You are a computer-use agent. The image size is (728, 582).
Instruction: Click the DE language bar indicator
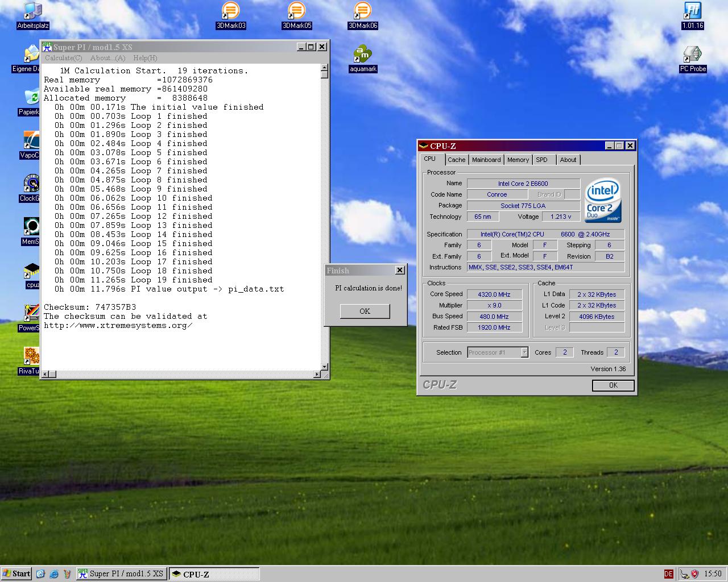668,573
